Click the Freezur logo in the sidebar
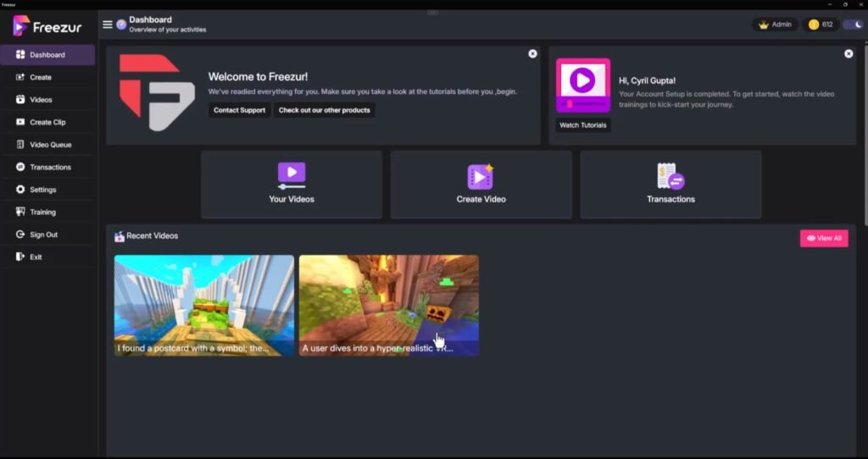This screenshot has width=868, height=459. point(47,26)
